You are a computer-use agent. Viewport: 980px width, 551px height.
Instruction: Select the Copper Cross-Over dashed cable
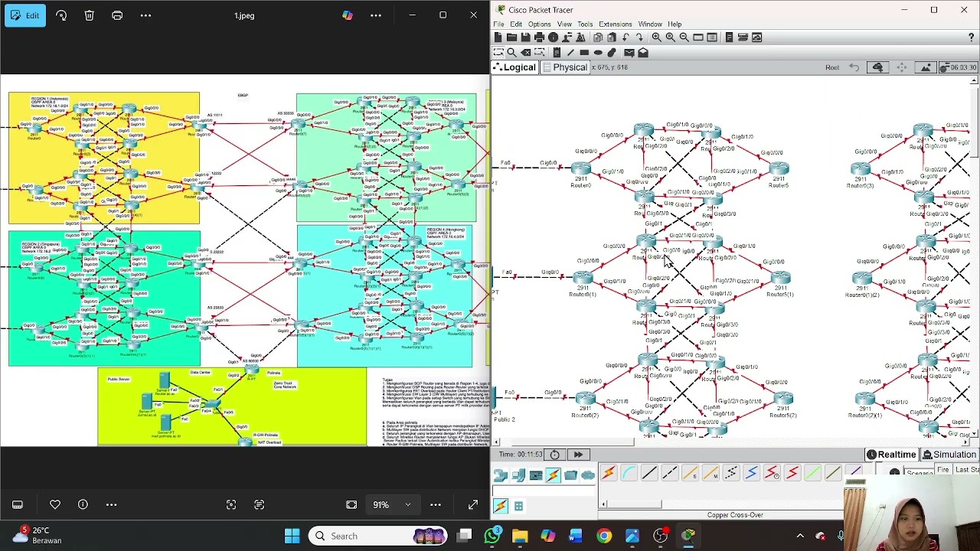tap(670, 474)
